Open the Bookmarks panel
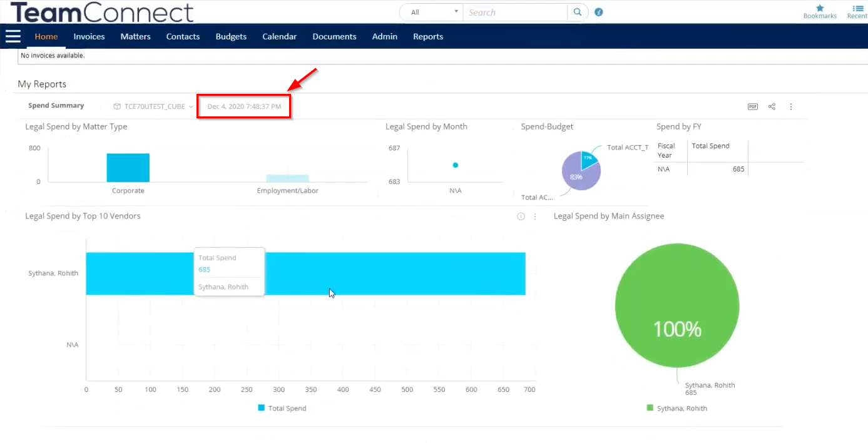Viewport: 868px width, 443px height. 820,11
